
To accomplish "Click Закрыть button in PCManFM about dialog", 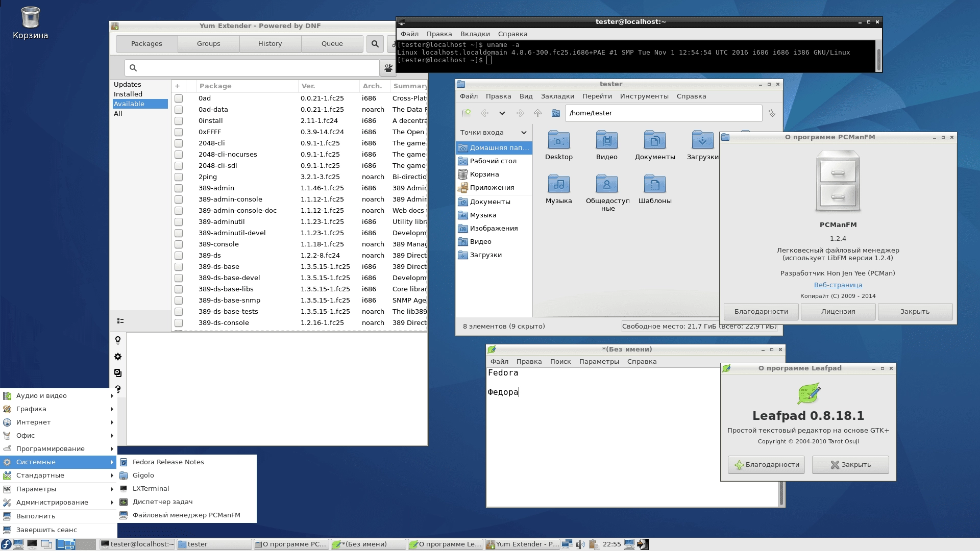I will coord(915,312).
